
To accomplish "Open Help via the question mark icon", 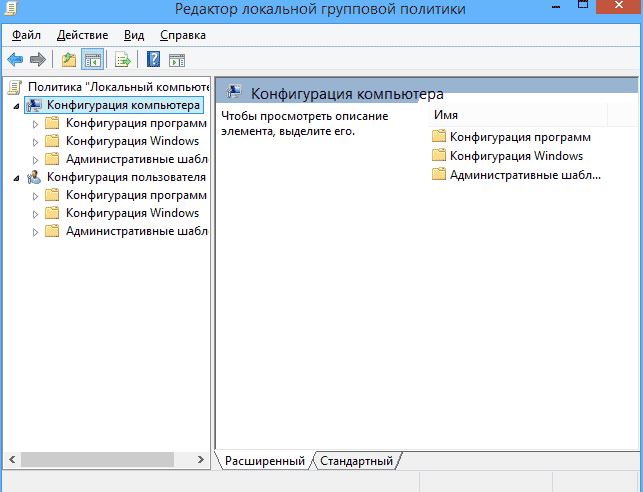I will coord(153,60).
